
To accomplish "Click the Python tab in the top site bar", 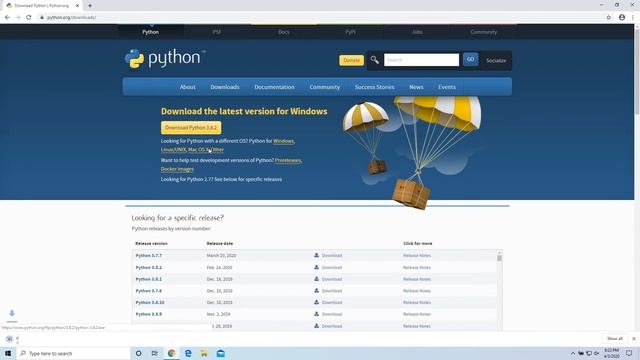I will tap(151, 32).
